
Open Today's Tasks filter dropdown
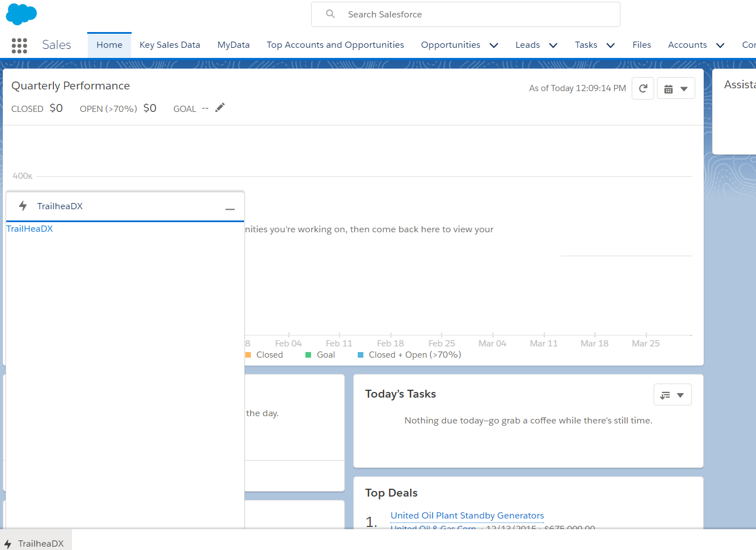(x=672, y=395)
